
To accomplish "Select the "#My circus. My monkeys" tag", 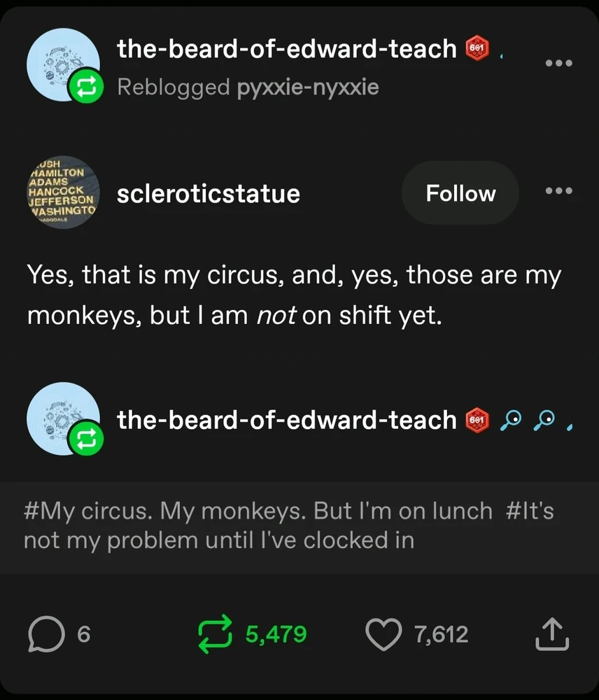I will click(258, 511).
